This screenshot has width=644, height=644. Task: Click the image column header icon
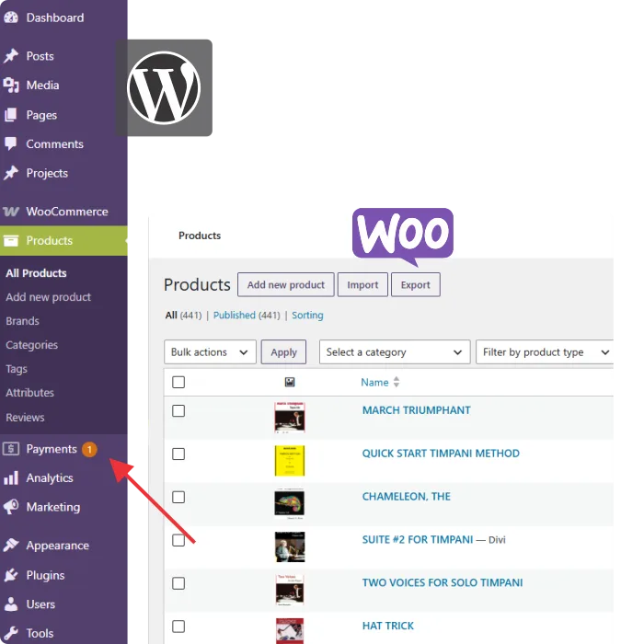point(290,382)
